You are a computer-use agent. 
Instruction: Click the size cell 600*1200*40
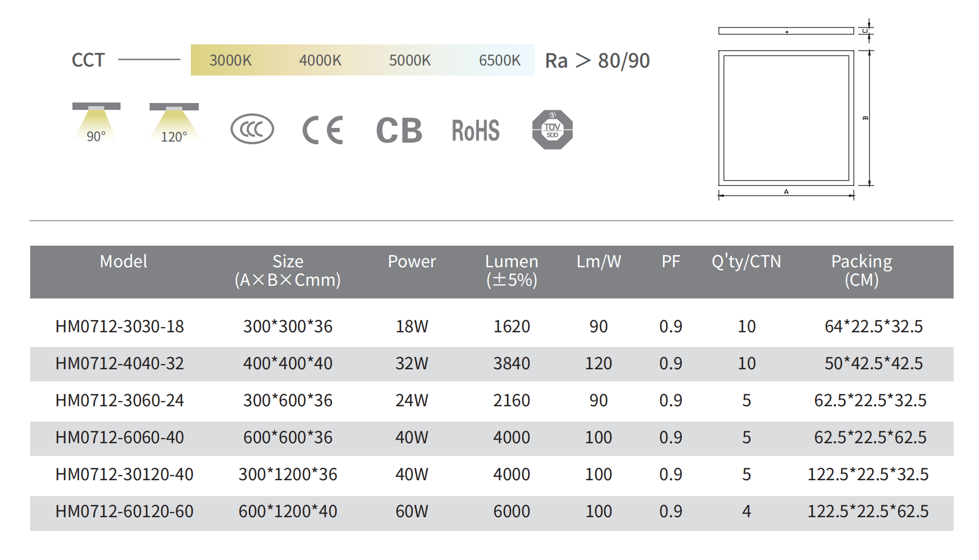click(x=288, y=511)
